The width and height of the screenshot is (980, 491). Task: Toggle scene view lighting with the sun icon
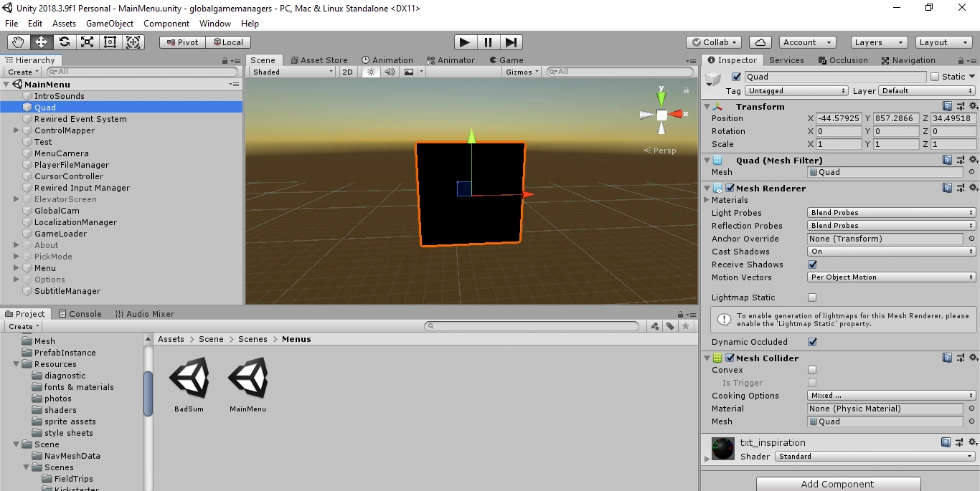pos(370,72)
